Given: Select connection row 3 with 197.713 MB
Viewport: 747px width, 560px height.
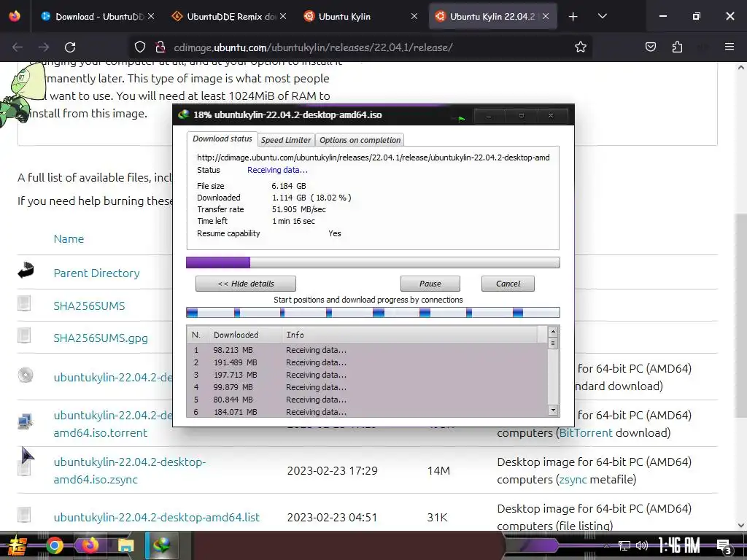Looking at the screenshot, I should click(367, 375).
